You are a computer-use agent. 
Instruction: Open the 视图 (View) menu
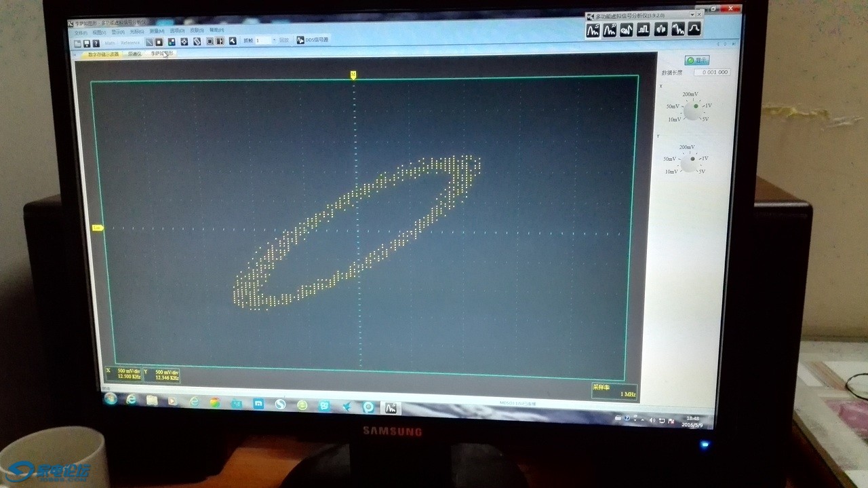[x=99, y=32]
